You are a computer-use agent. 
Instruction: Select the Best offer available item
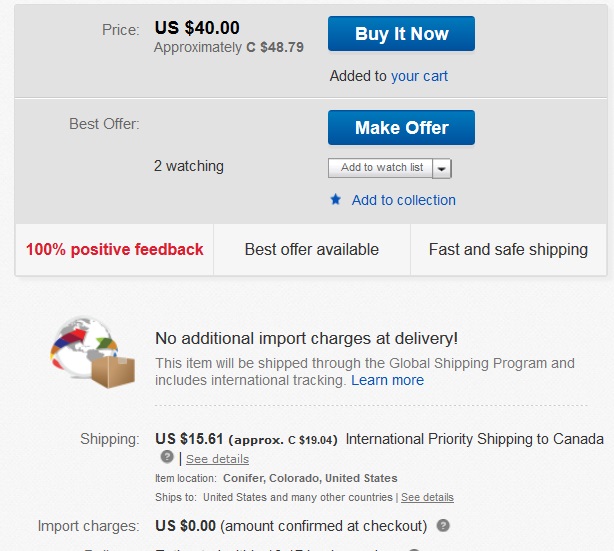312,249
